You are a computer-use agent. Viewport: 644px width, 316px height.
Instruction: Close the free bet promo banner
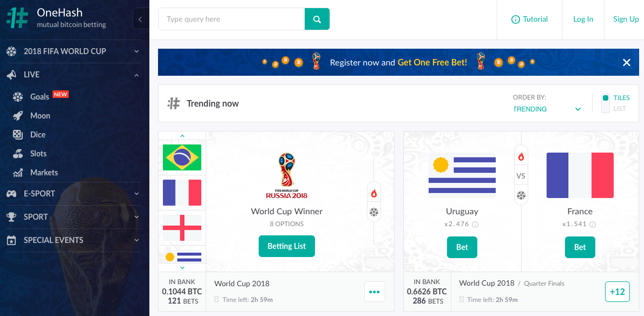pos(626,62)
